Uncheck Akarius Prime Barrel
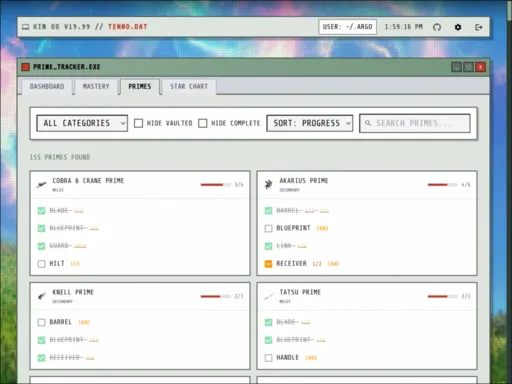The image size is (512, 384). point(268,211)
